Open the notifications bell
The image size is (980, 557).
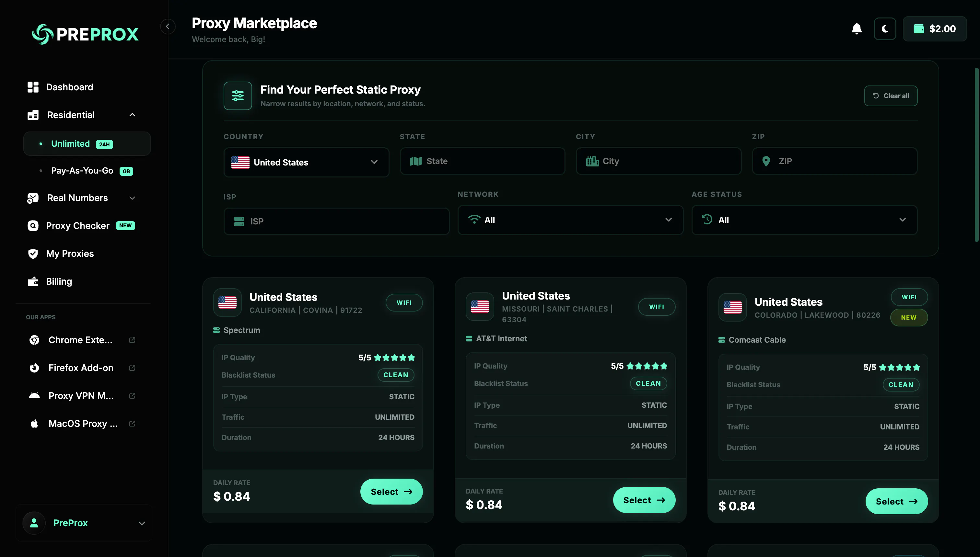[x=856, y=29]
